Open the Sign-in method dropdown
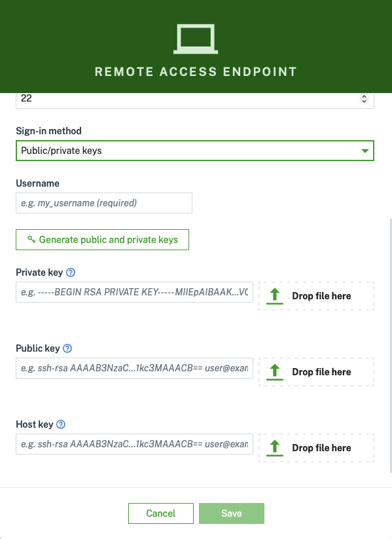 pos(194,151)
